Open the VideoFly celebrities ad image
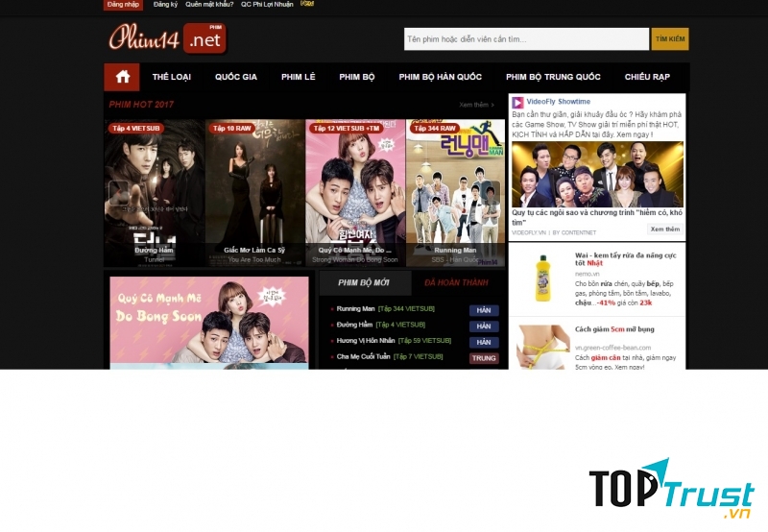Screen dimensions: 768x532 pyautogui.click(x=597, y=175)
